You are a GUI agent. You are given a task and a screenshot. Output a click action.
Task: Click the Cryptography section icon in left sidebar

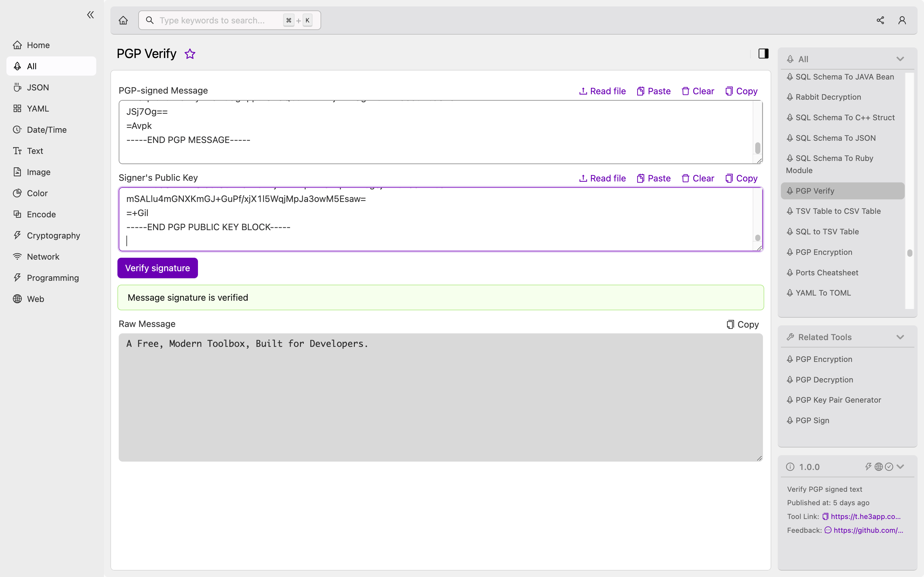pyautogui.click(x=16, y=235)
